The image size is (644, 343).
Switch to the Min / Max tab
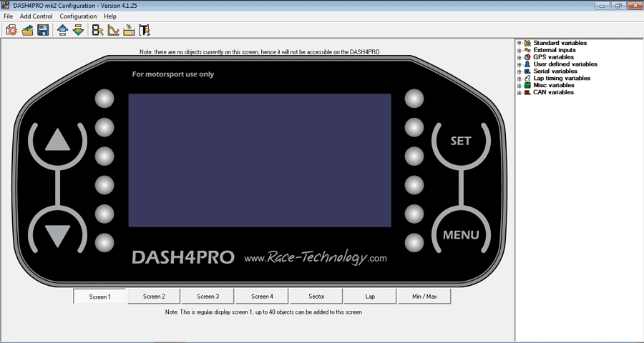click(424, 297)
